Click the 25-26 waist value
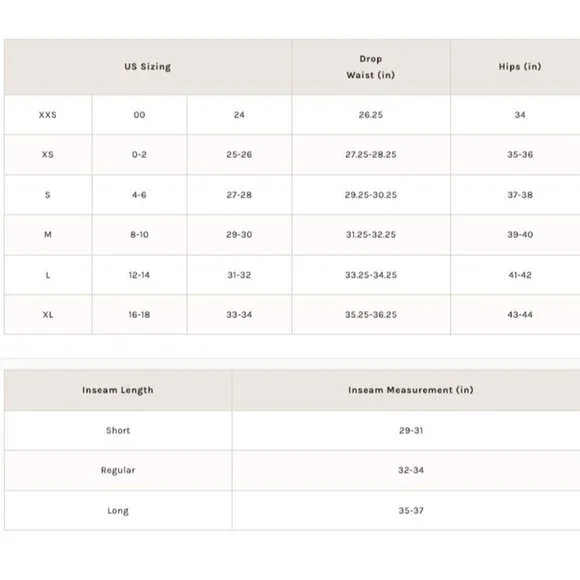Screen dimensions: 580x580 click(239, 154)
